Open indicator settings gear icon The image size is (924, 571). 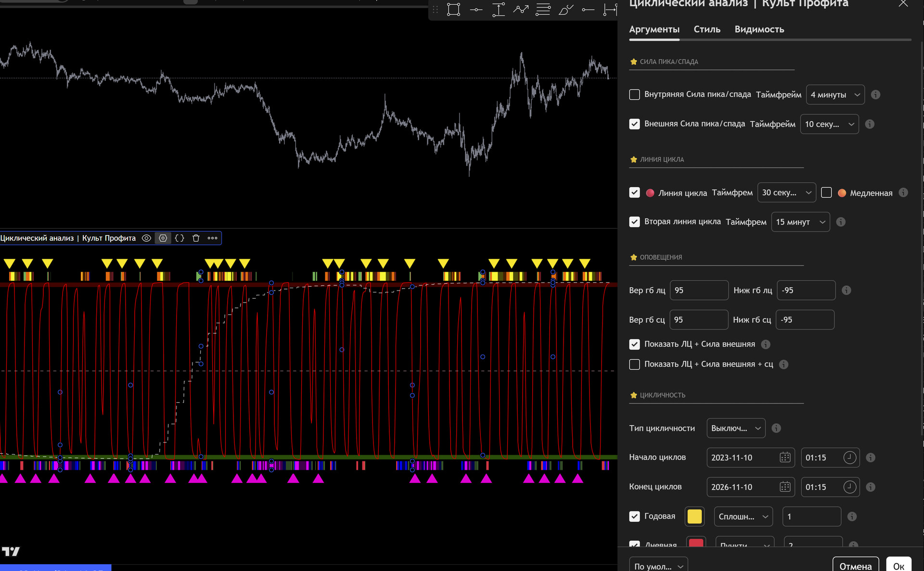point(163,238)
